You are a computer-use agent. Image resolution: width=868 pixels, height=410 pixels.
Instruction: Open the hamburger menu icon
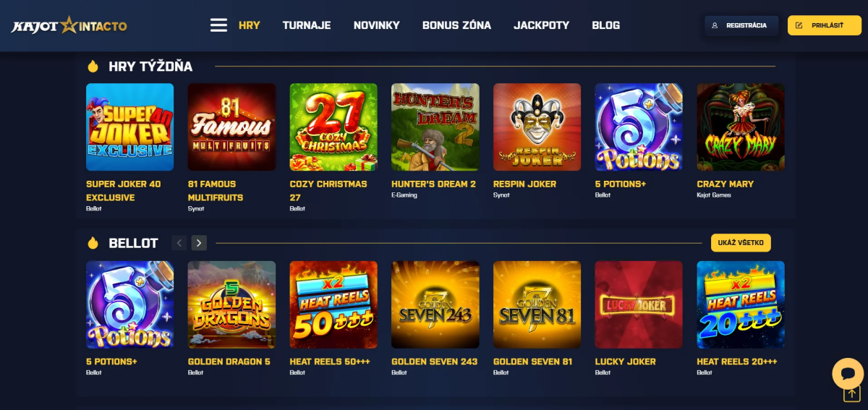pos(218,25)
